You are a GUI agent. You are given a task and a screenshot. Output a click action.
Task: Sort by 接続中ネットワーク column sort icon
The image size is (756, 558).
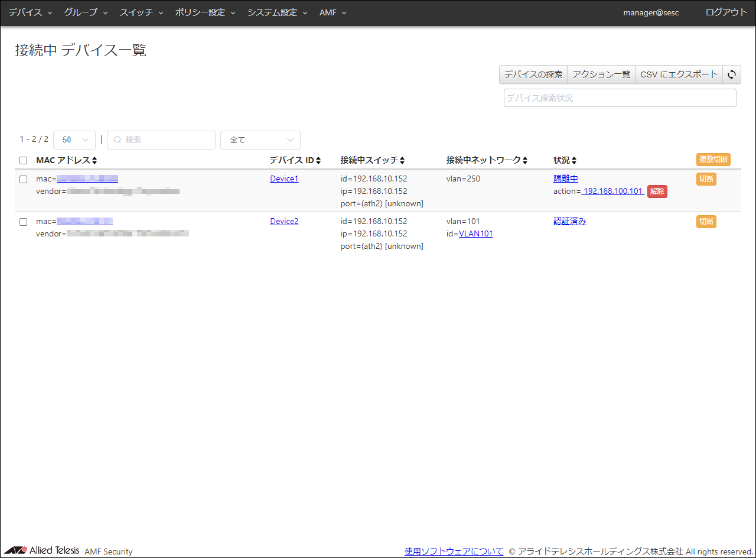pos(525,160)
